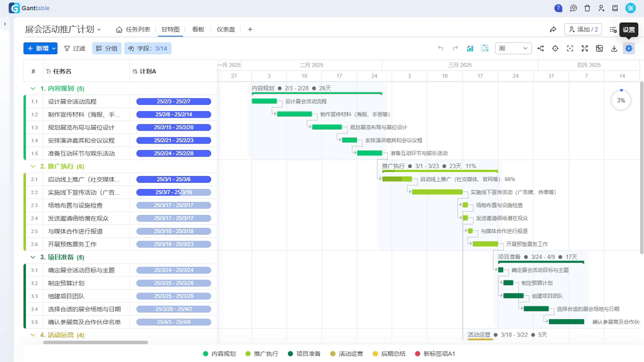Click the locate-today crosshair icon
The image size is (644, 362).
[x=555, y=48]
